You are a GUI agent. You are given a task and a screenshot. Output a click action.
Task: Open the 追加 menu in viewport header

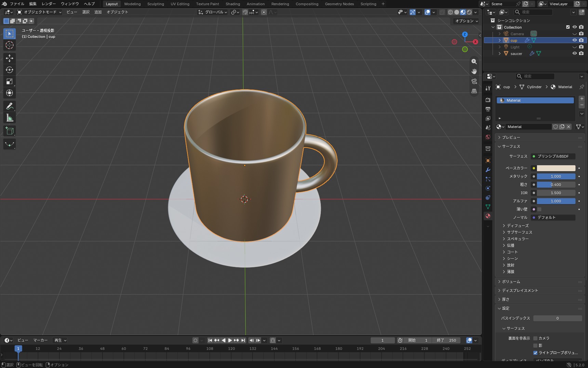[98, 12]
